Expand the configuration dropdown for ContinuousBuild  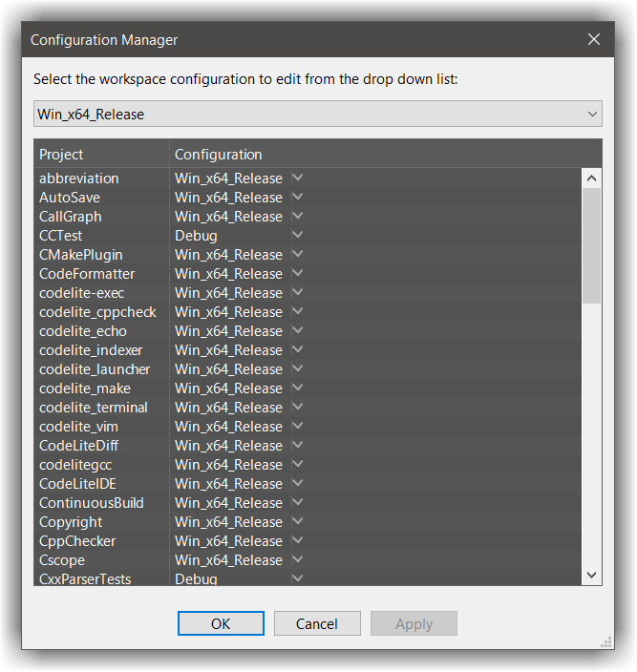298,502
